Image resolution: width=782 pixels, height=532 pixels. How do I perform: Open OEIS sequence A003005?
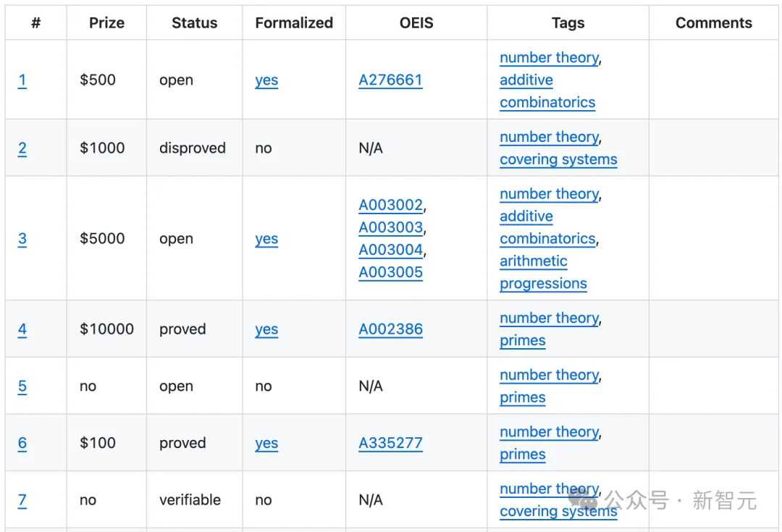coord(390,272)
